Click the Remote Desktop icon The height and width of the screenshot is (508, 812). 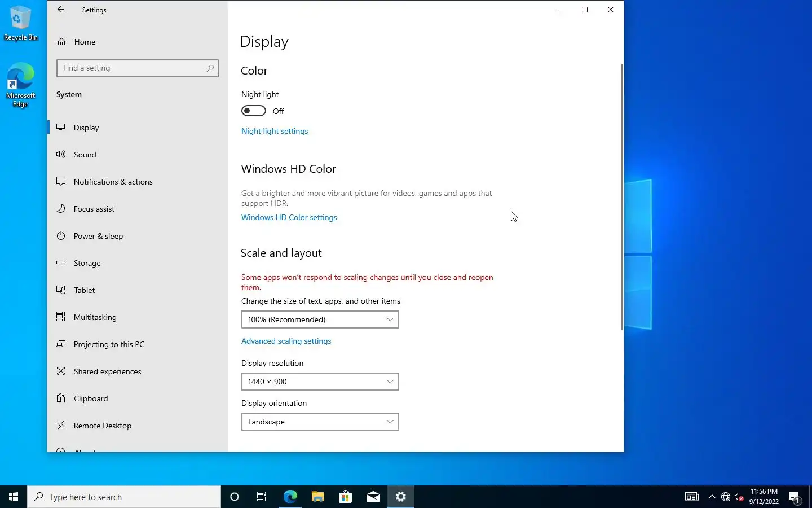tap(61, 425)
